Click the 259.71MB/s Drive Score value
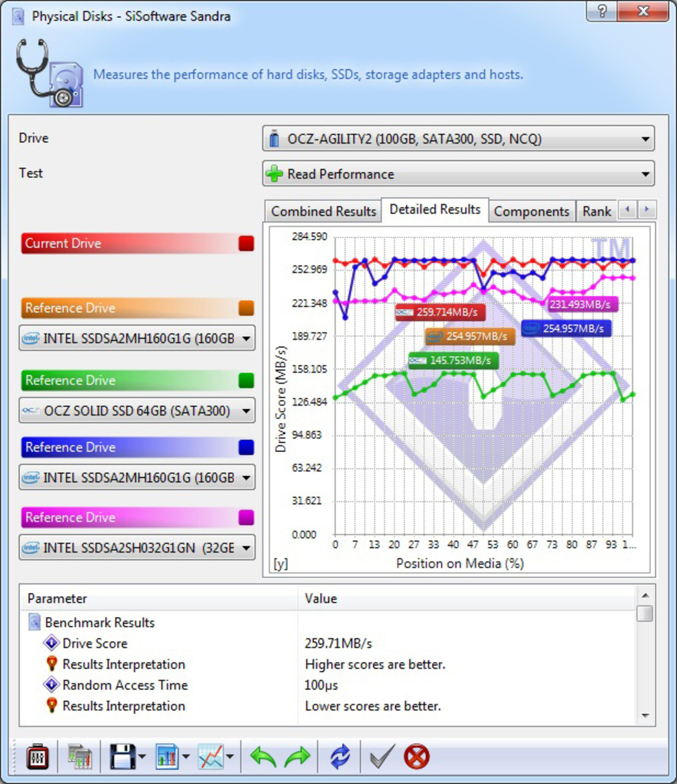Image resolution: width=677 pixels, height=784 pixels. pos(338,644)
